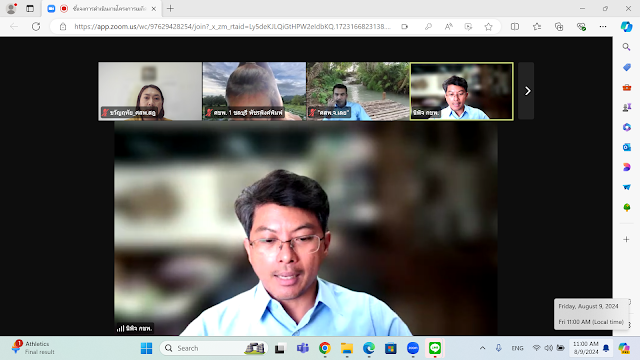Open Collections panel
Screen dimensions: 640x360
pyautogui.click(x=559, y=27)
